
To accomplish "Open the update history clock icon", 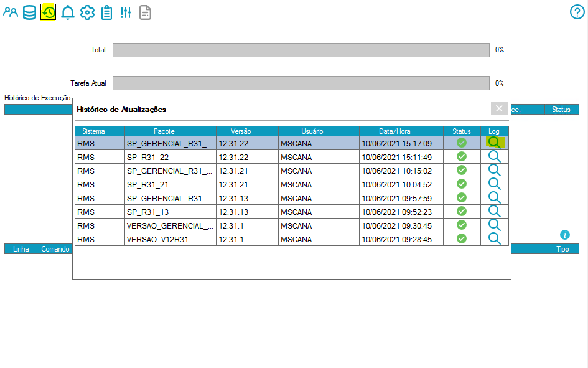I will (x=49, y=12).
